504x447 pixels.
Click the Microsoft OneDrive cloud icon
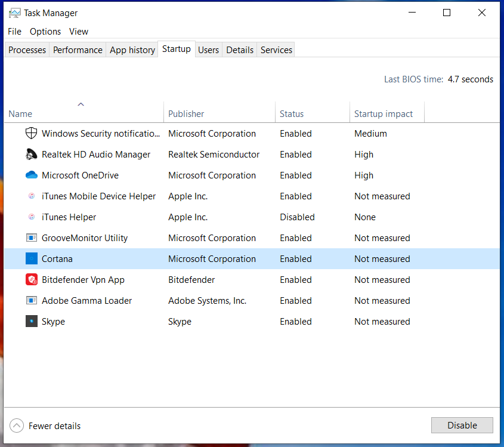(x=31, y=175)
